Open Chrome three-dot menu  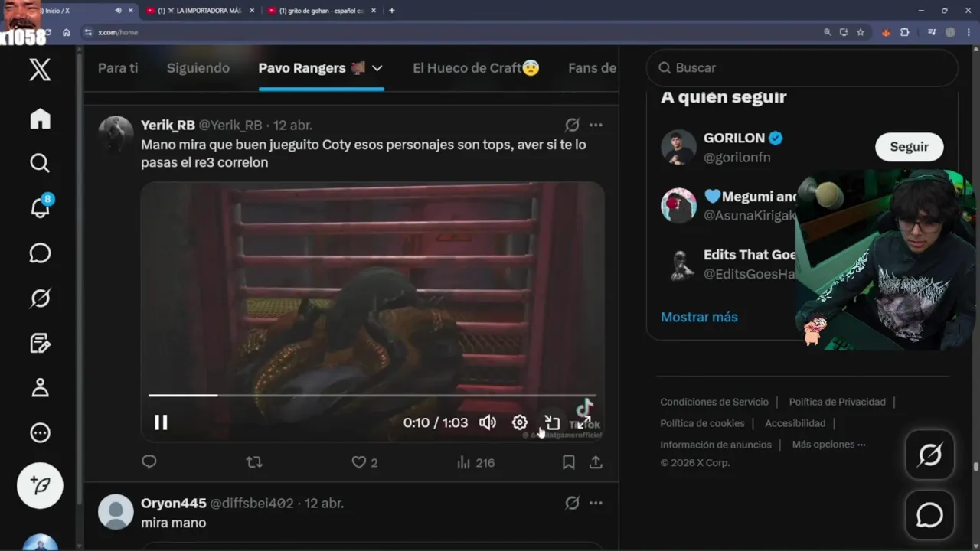[x=969, y=32]
